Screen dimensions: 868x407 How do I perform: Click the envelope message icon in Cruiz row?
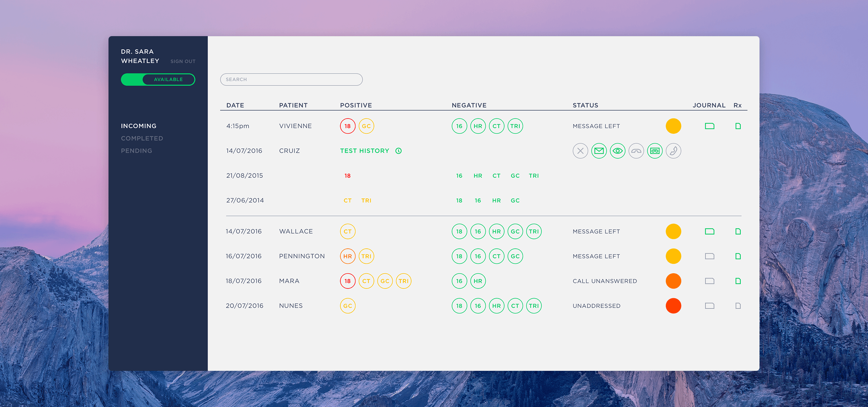click(599, 151)
